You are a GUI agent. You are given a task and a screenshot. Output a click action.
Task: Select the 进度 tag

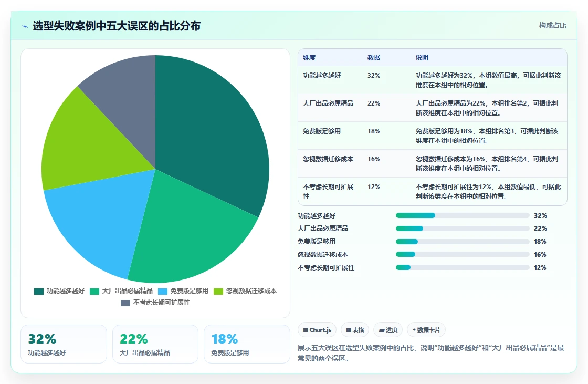(388, 330)
